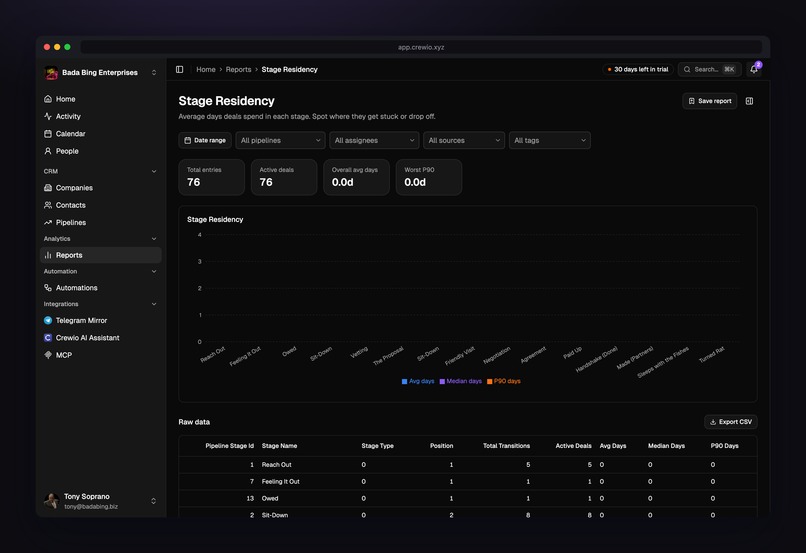This screenshot has width=806, height=553.
Task: Click the browser address bar
Action: pyautogui.click(x=421, y=47)
